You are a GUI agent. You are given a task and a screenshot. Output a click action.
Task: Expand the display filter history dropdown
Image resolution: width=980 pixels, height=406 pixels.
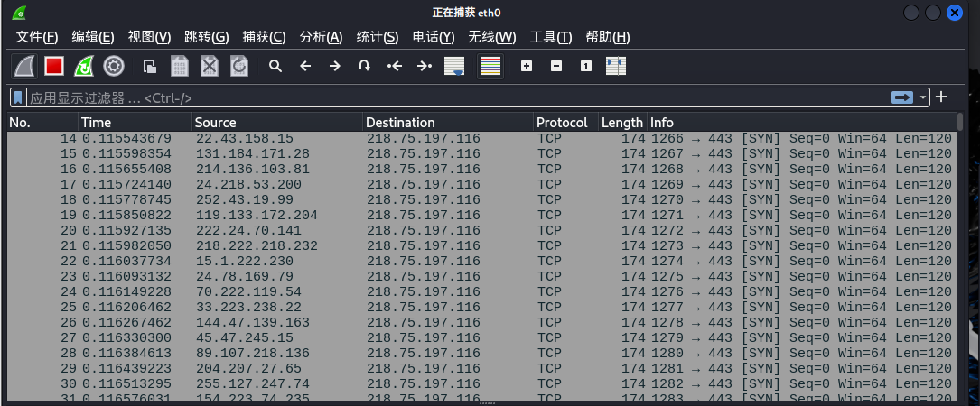point(923,97)
